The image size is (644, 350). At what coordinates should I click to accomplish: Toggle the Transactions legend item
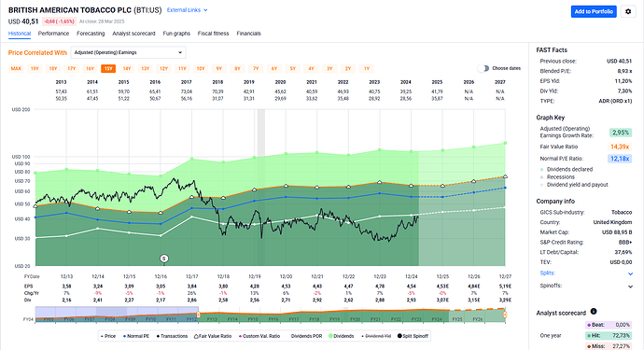[172, 336]
